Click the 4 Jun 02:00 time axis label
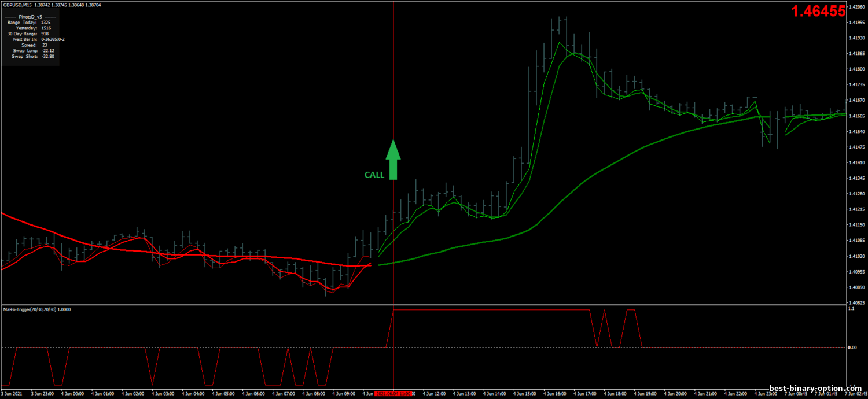The width and height of the screenshot is (868, 399). point(133,393)
